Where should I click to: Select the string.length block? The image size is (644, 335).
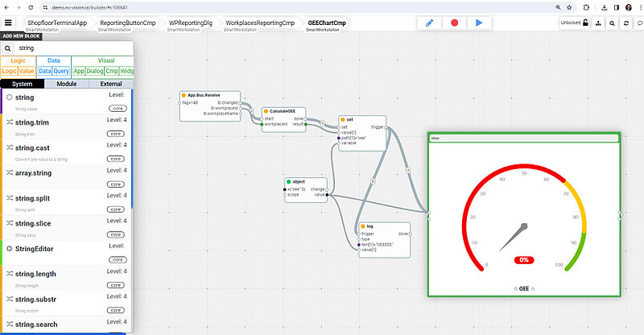[x=67, y=278]
